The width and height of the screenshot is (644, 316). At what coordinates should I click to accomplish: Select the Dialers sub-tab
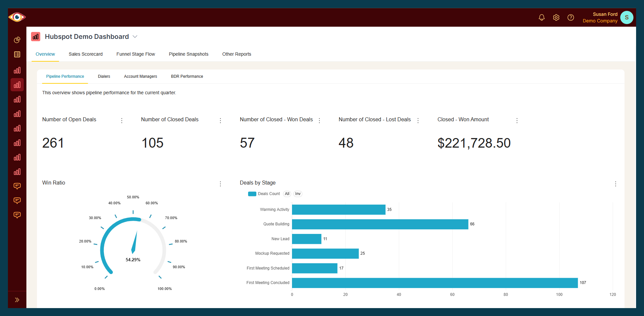[104, 76]
